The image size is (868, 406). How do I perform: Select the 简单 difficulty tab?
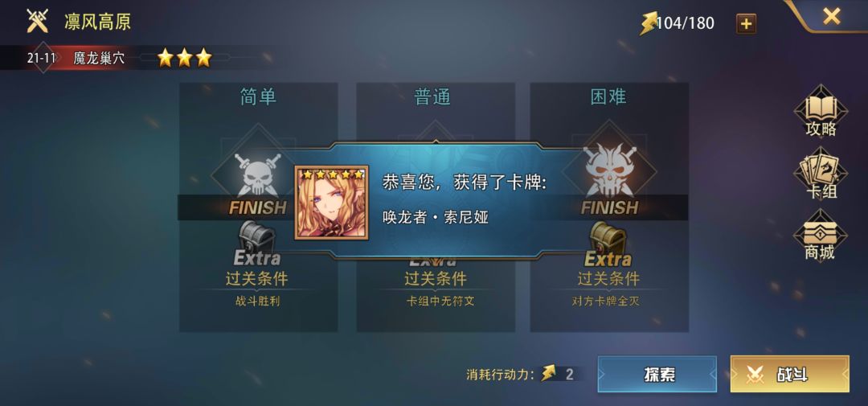point(258,97)
